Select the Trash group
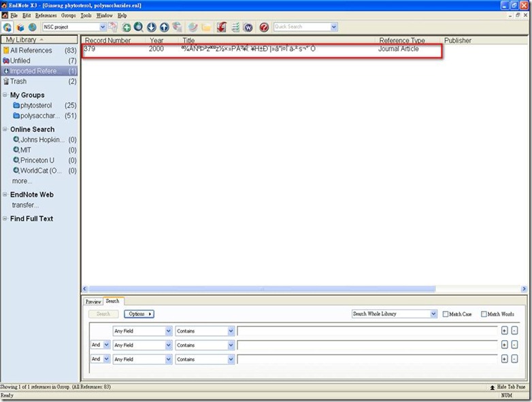 pos(39,82)
